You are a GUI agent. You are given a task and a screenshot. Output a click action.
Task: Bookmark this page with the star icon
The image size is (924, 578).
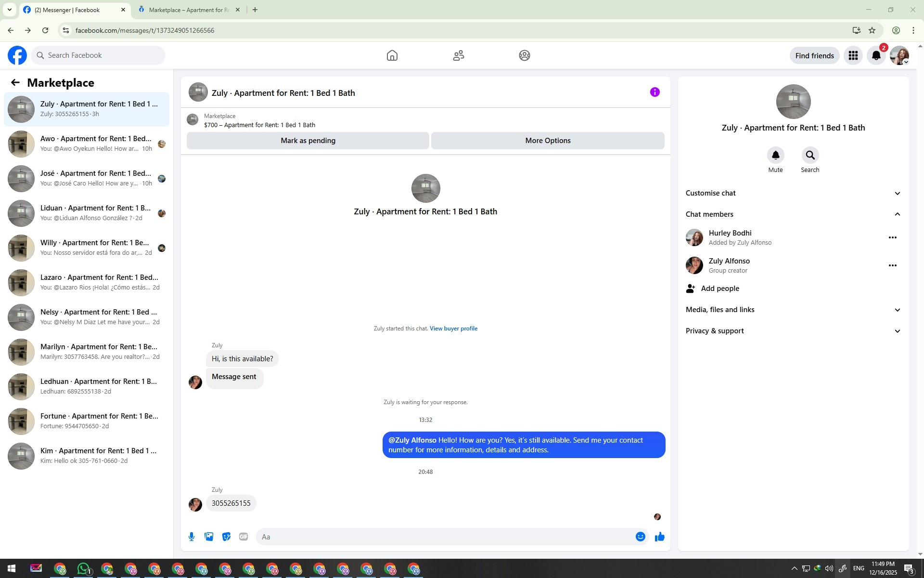[x=872, y=30]
